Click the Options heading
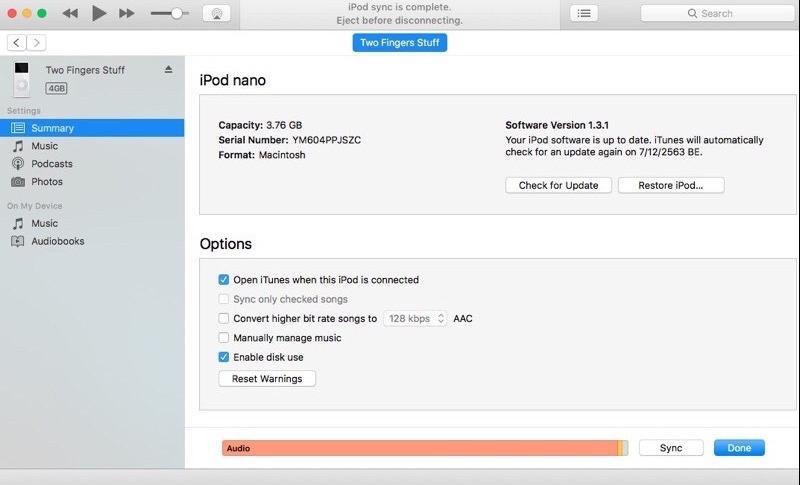The width and height of the screenshot is (800, 485). point(226,244)
